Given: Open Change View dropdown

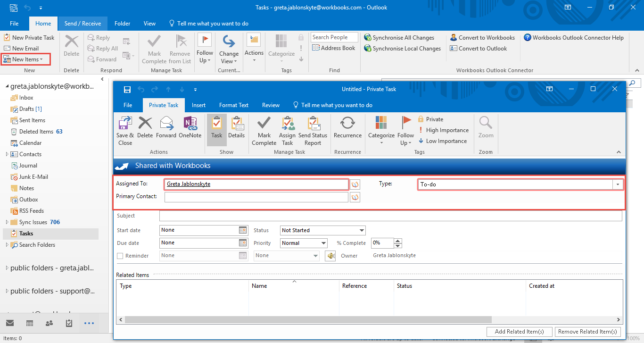Looking at the screenshot, I should click(229, 49).
